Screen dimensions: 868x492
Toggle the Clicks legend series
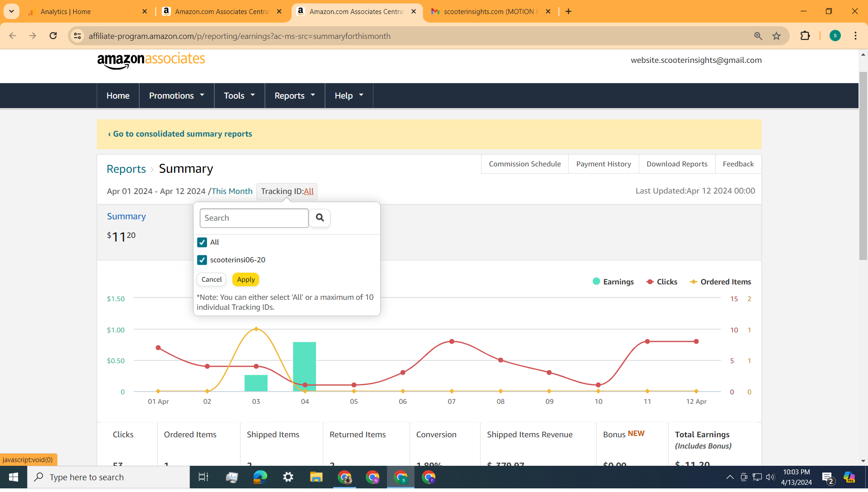coord(662,282)
